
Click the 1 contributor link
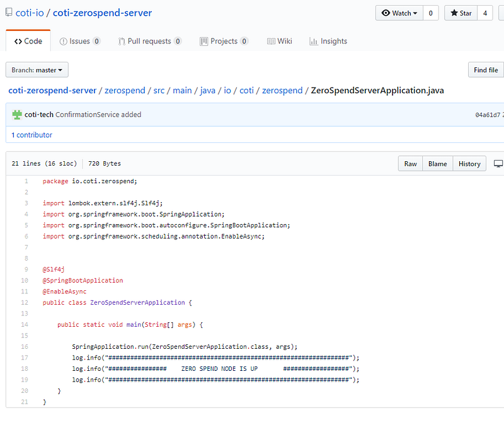pyautogui.click(x=31, y=135)
